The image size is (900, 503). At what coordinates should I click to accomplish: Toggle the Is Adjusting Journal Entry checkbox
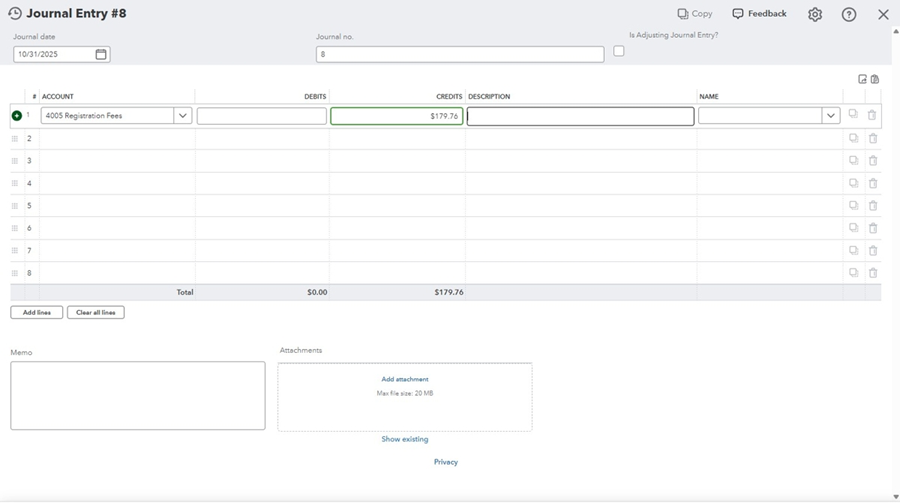[619, 51]
